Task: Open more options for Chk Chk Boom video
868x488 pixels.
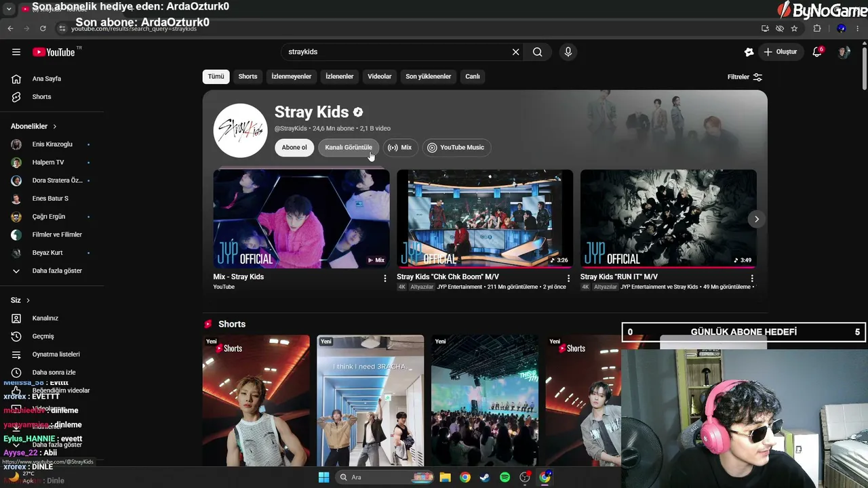Action: point(568,279)
